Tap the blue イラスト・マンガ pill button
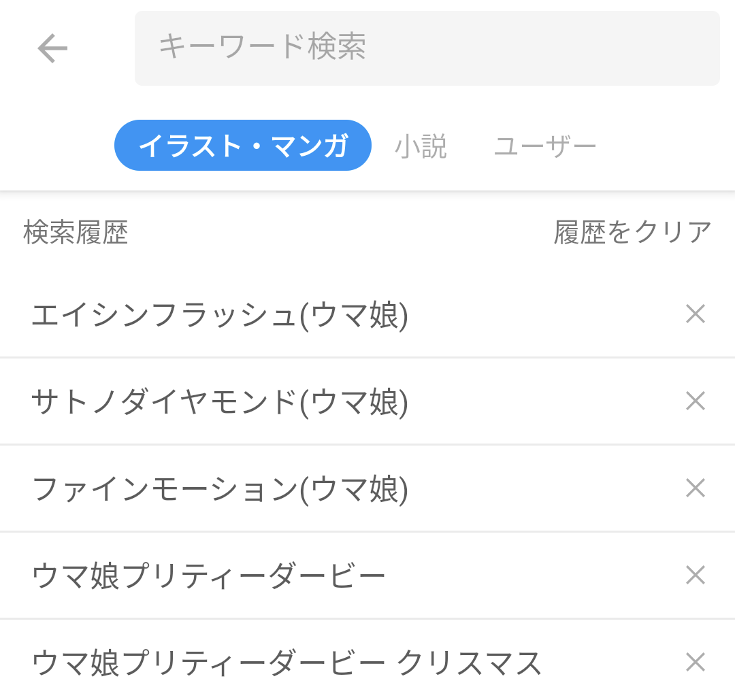The height and width of the screenshot is (700, 735). point(243,144)
